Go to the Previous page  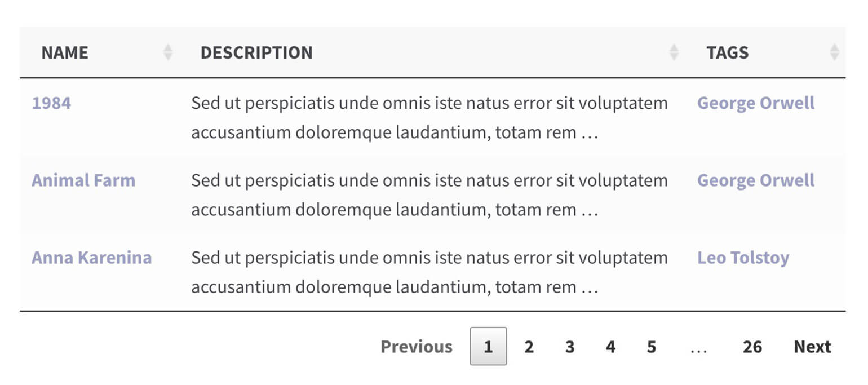point(416,347)
